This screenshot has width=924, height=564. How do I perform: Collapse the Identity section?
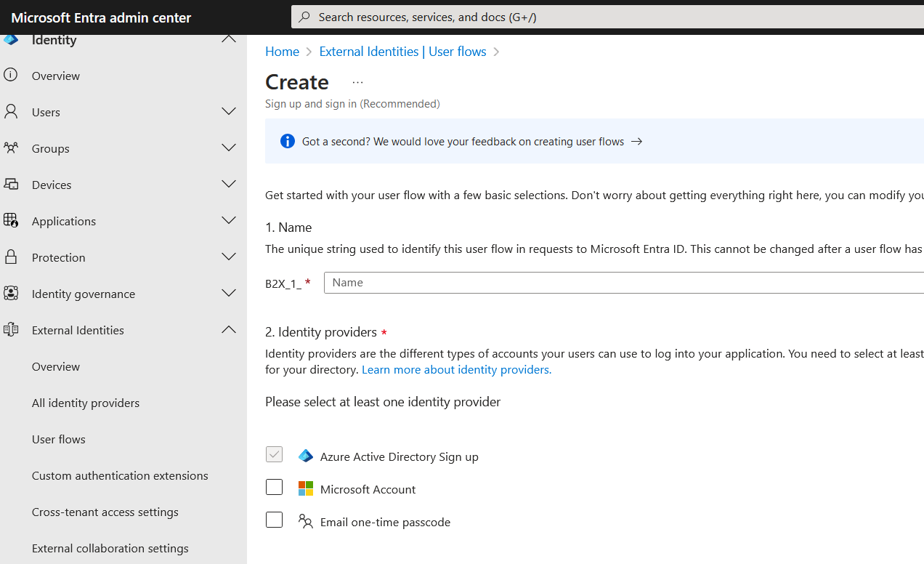(228, 38)
